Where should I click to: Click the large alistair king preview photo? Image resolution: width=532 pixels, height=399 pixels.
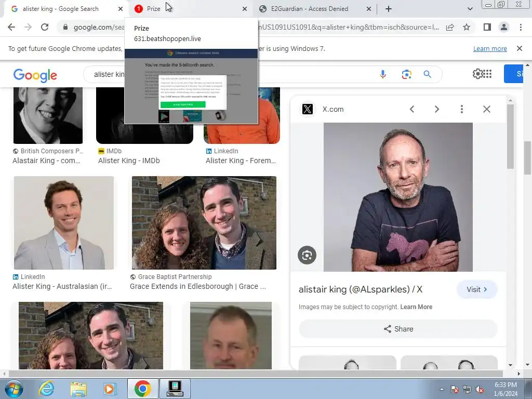pos(398,197)
